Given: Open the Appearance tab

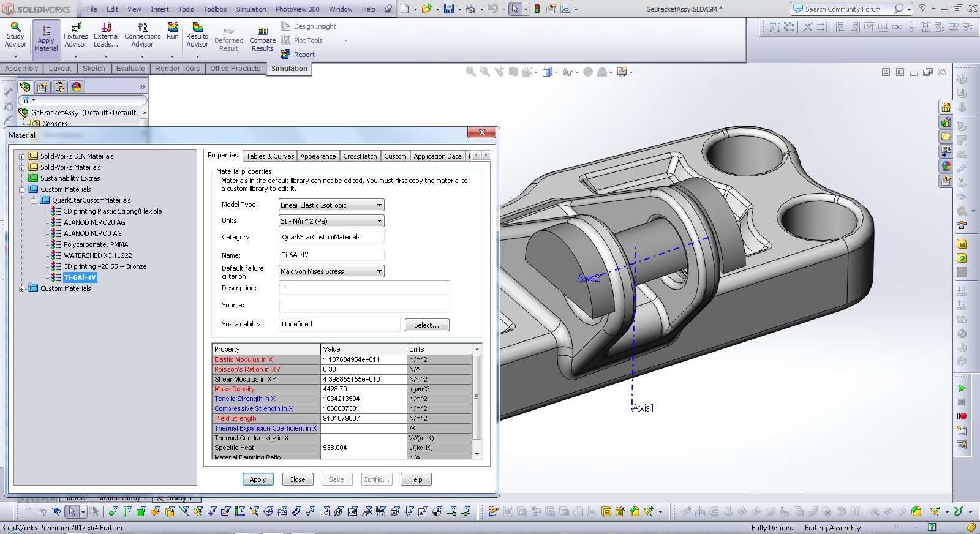Looking at the screenshot, I should point(318,156).
